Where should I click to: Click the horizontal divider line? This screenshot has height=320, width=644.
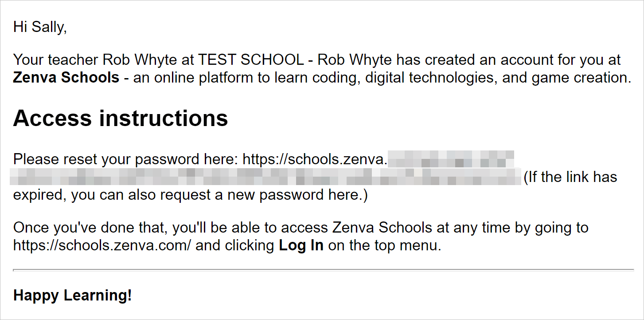[x=324, y=269]
